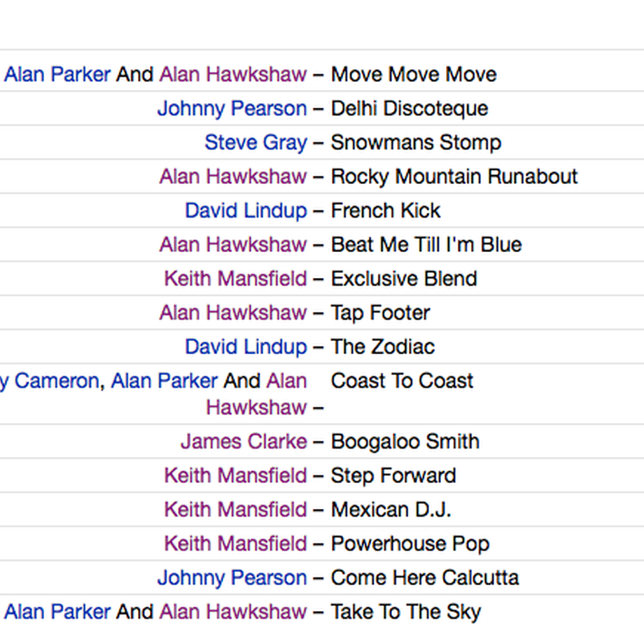
Task: Open Cameron artist link on Coast To Coast row
Action: [x=50, y=381]
